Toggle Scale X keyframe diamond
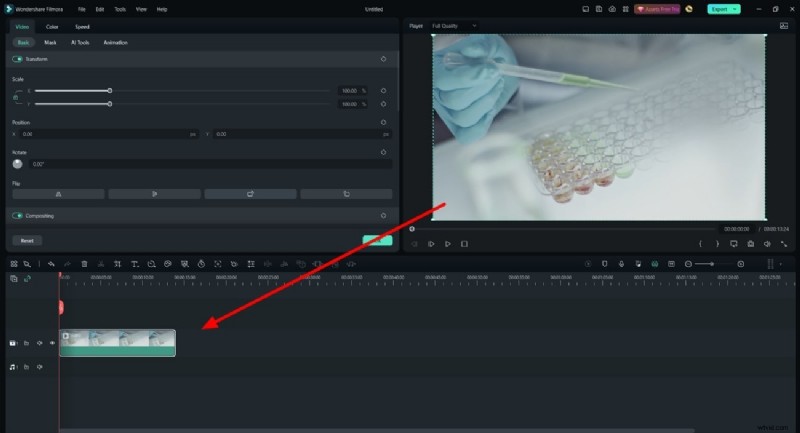The image size is (800, 433). click(x=384, y=91)
